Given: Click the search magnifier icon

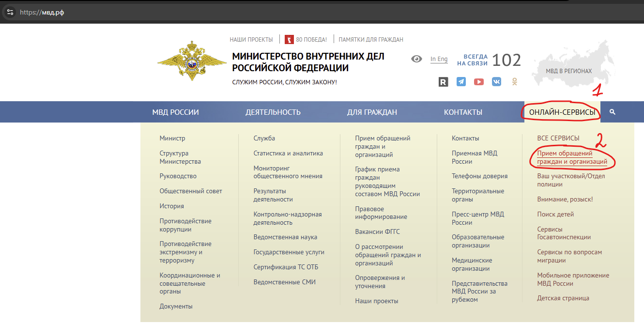Looking at the screenshot, I should 613,112.
